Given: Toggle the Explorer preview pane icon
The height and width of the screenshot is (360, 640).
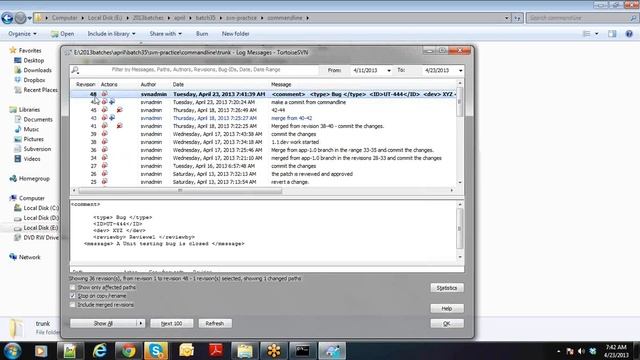Looking at the screenshot, I should point(612,34).
